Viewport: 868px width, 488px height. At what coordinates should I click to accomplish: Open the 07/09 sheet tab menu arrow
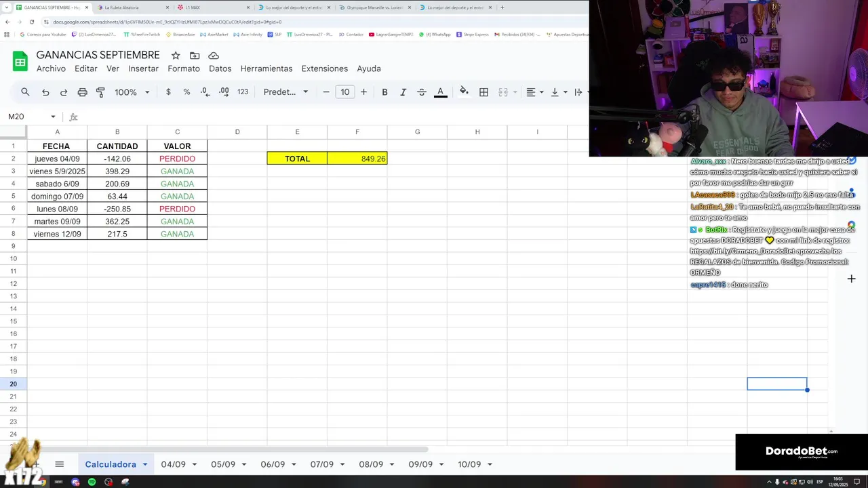342,464
